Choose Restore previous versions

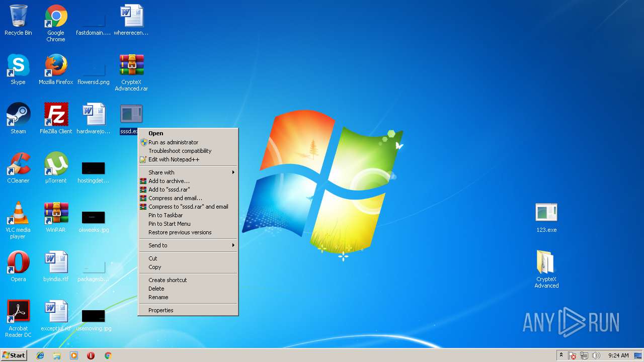coord(188,232)
